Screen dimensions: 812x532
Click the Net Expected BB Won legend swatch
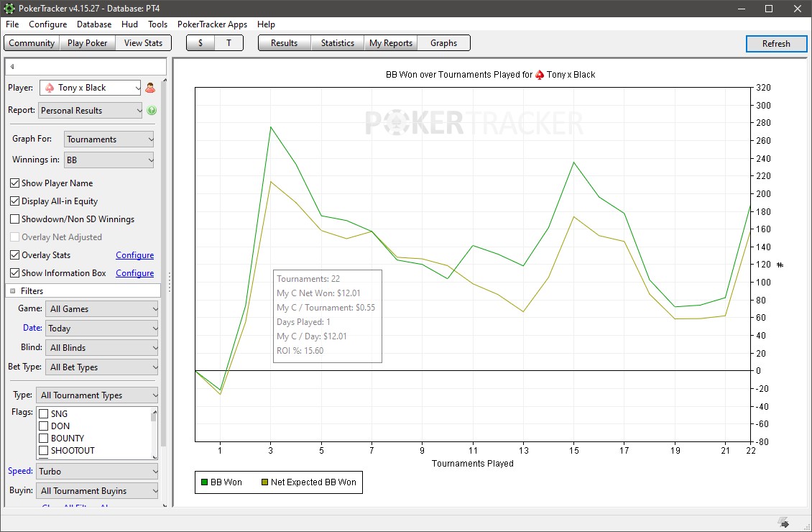pos(264,482)
